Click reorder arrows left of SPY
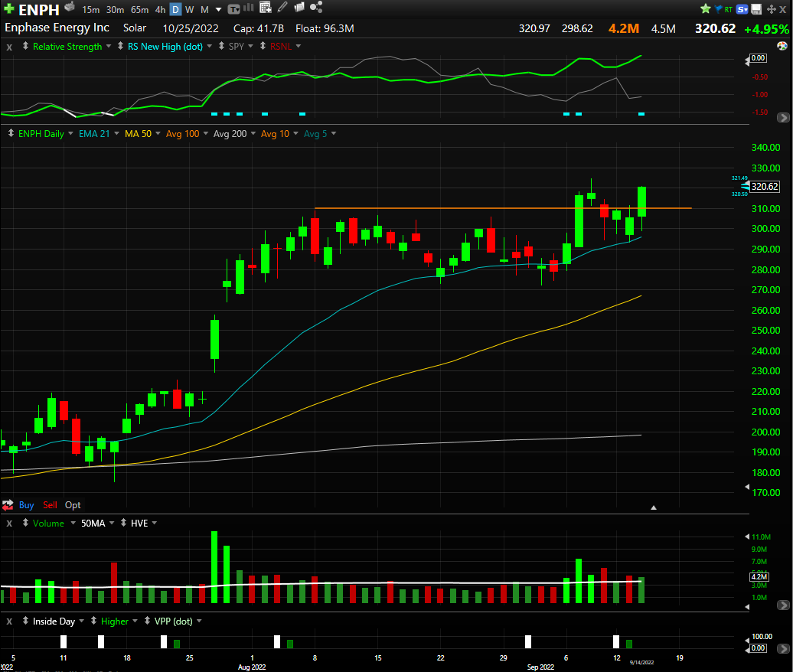This screenshot has height=672, width=793. [x=221, y=46]
